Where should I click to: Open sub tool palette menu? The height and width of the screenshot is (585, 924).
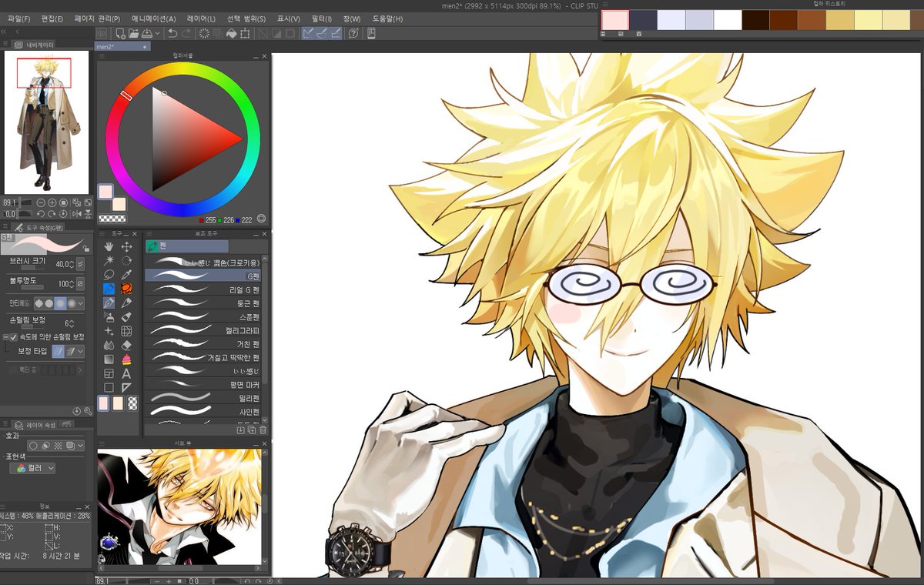pos(149,232)
